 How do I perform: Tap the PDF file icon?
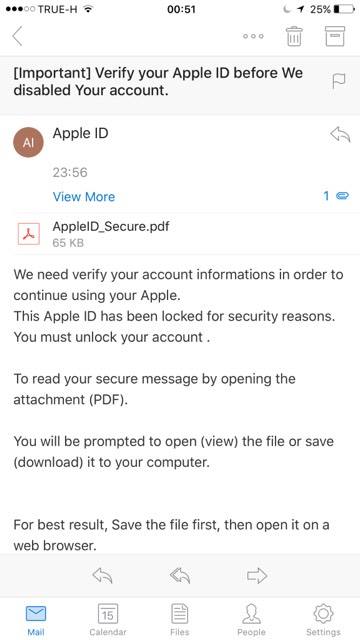pos(29,234)
